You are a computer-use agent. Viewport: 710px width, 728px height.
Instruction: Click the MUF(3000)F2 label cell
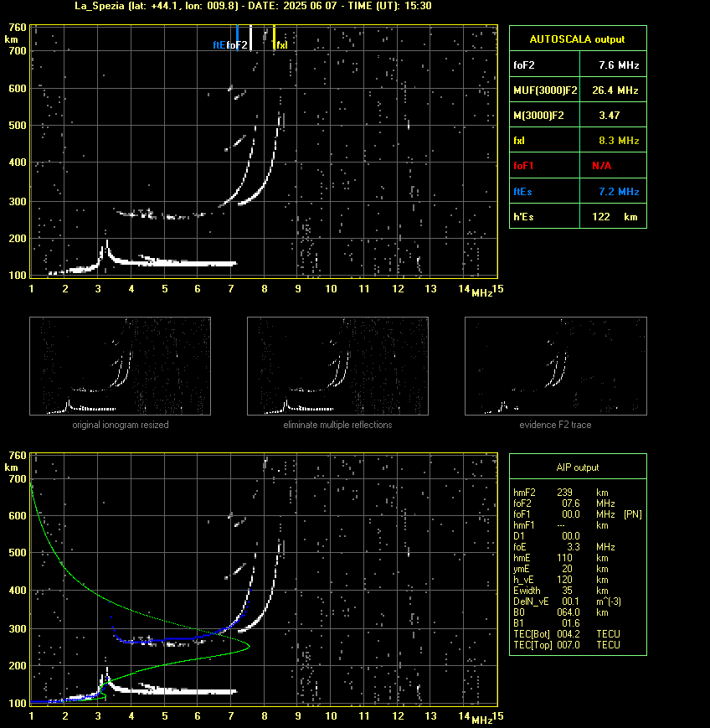545,90
